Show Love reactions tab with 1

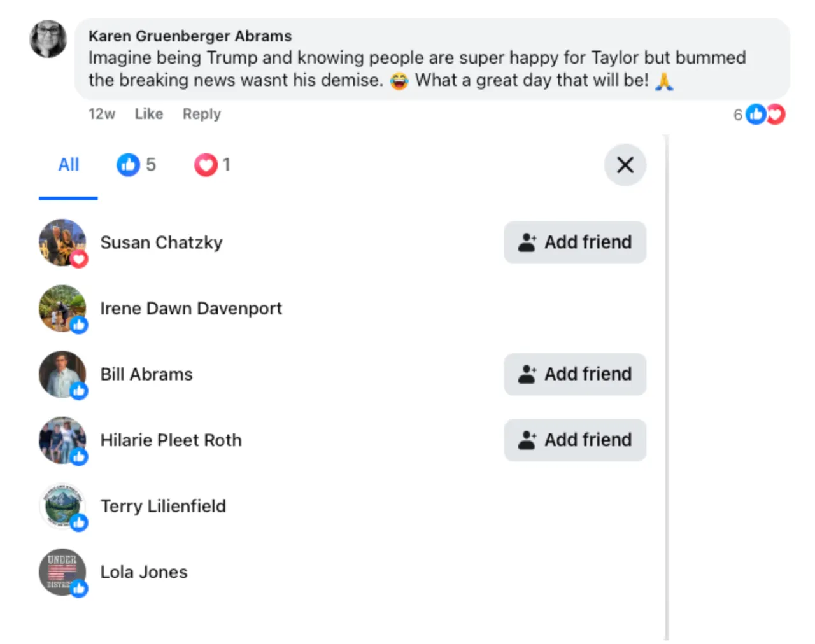pos(212,165)
